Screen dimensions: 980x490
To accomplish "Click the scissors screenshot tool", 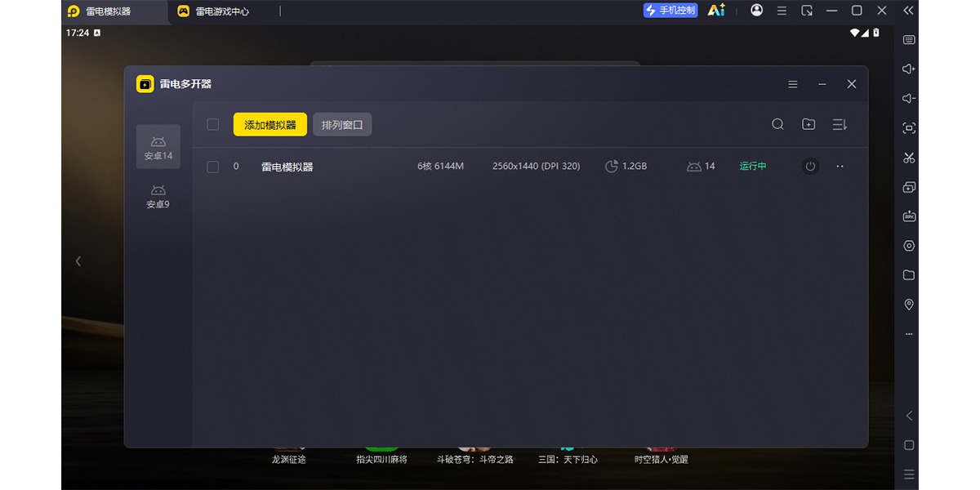I will coord(909,158).
